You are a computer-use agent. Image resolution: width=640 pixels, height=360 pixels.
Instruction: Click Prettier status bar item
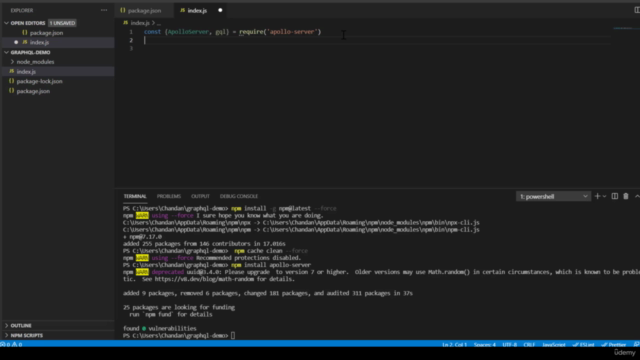613,345
